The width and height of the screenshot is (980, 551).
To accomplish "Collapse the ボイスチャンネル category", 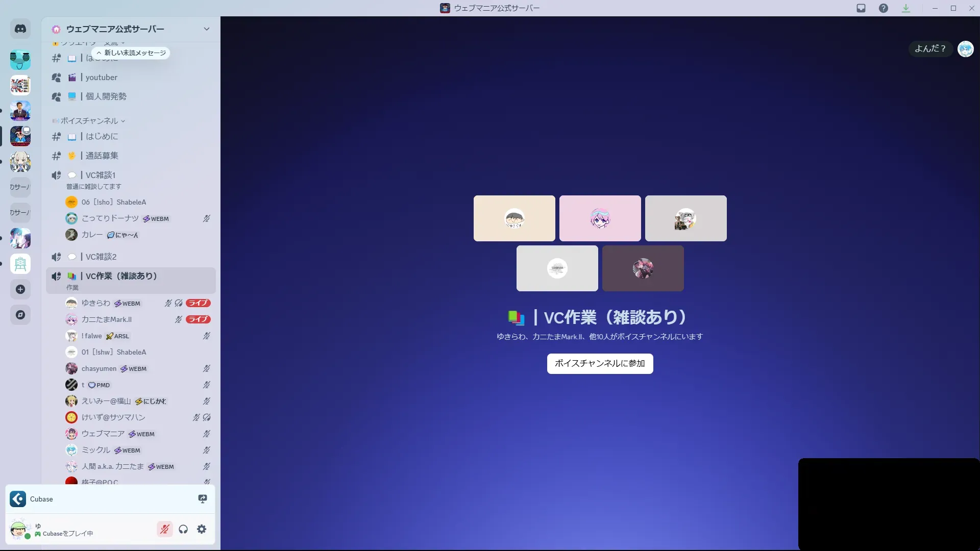I will click(89, 121).
